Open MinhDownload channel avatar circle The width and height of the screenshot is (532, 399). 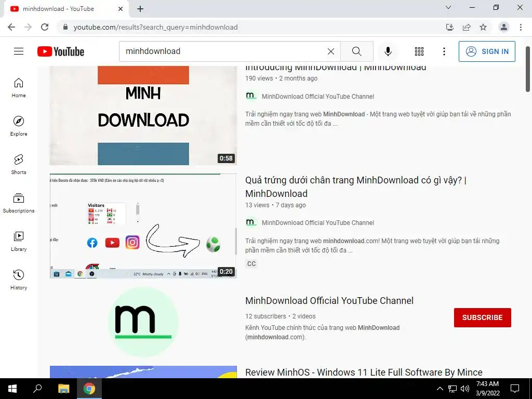[143, 322]
